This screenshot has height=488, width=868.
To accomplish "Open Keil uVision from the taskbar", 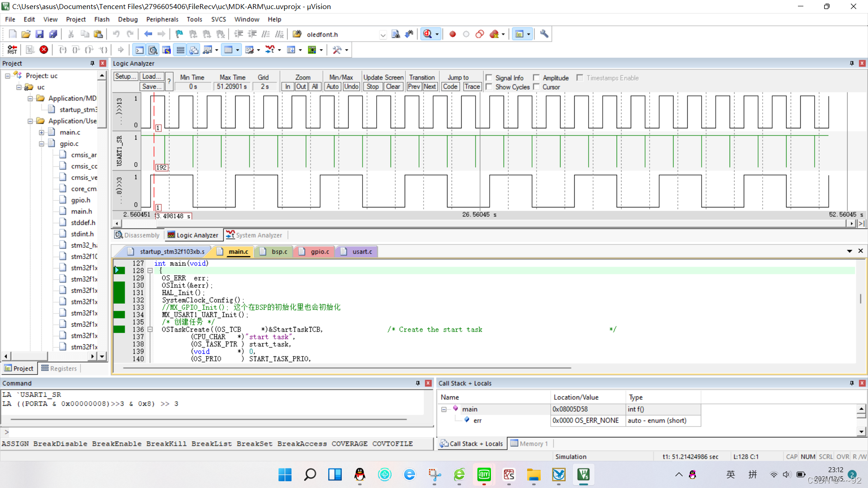I will 583,474.
